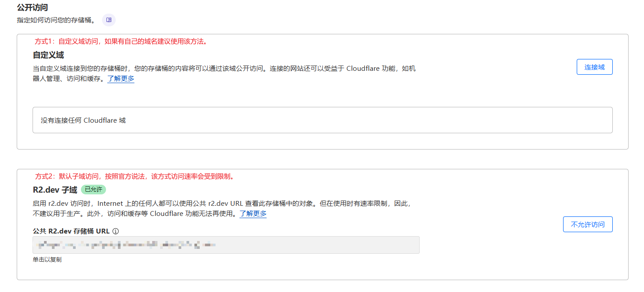The height and width of the screenshot is (292, 644).
Task: Click the blurred public R2.dev URL field
Action: point(226,245)
